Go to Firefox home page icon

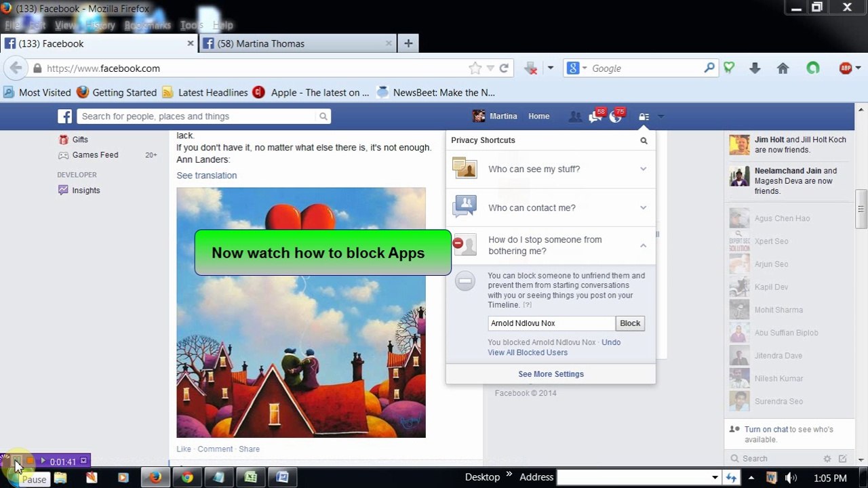pyautogui.click(x=783, y=68)
